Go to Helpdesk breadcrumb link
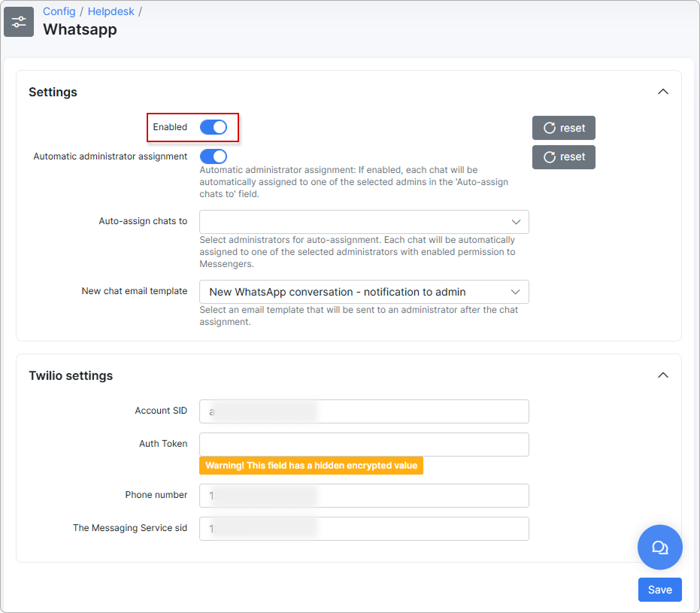This screenshot has width=700, height=613. [111, 11]
